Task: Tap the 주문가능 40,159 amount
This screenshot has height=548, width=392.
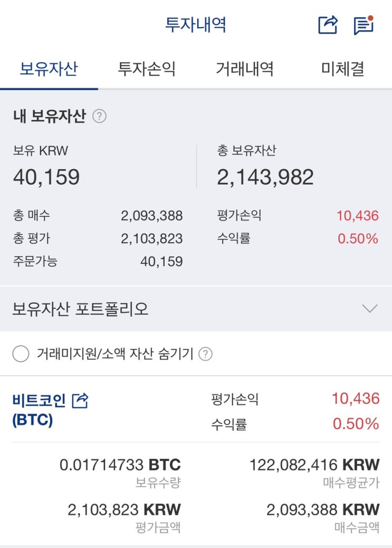Action: click(161, 261)
